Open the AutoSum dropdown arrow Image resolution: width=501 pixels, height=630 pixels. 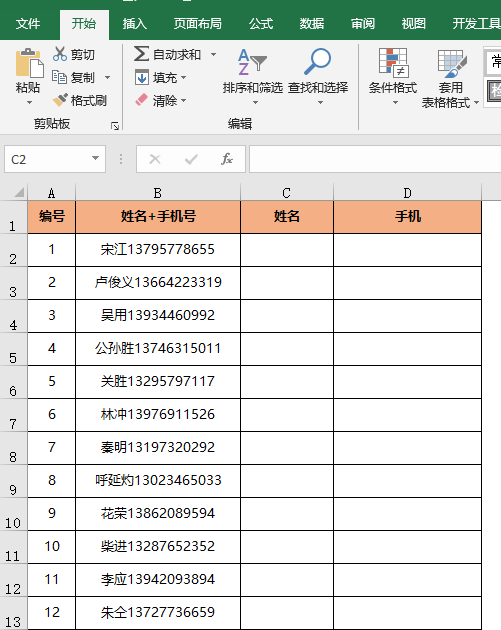click(x=213, y=54)
